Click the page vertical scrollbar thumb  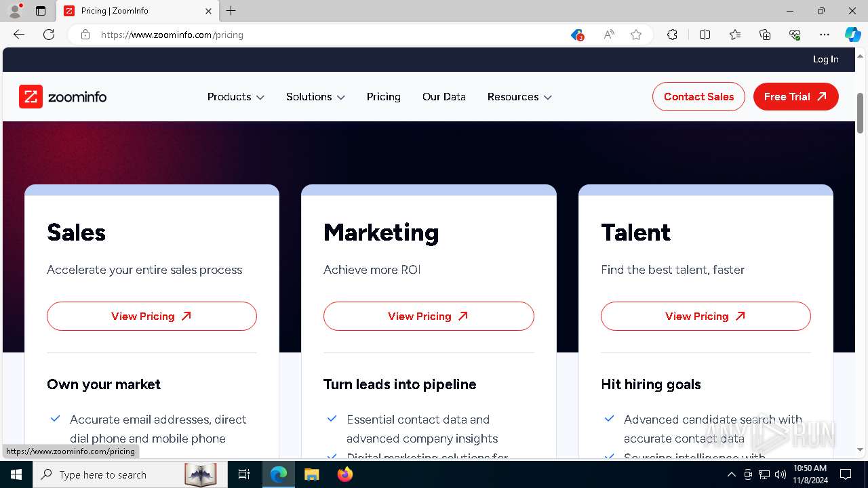(861, 113)
